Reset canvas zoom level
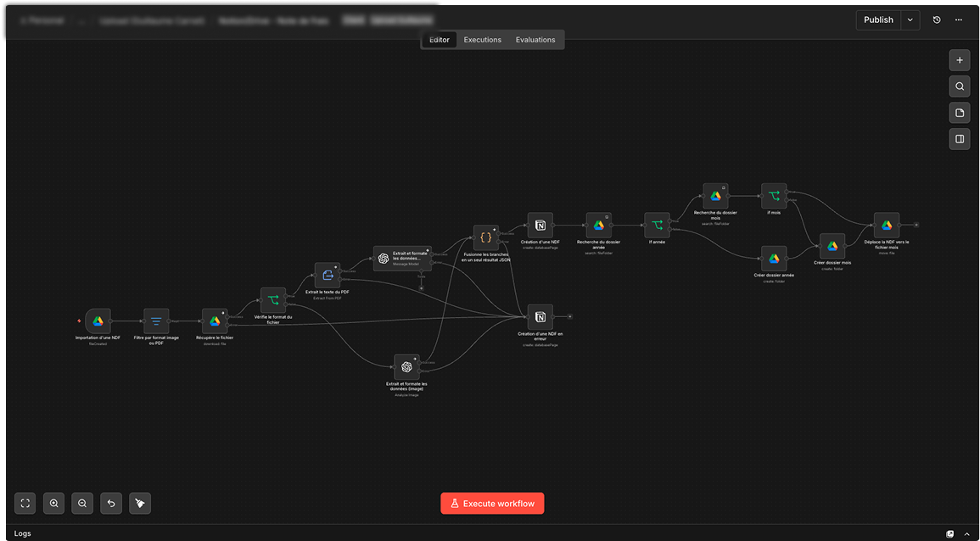This screenshot has height=541, width=980. (x=111, y=503)
